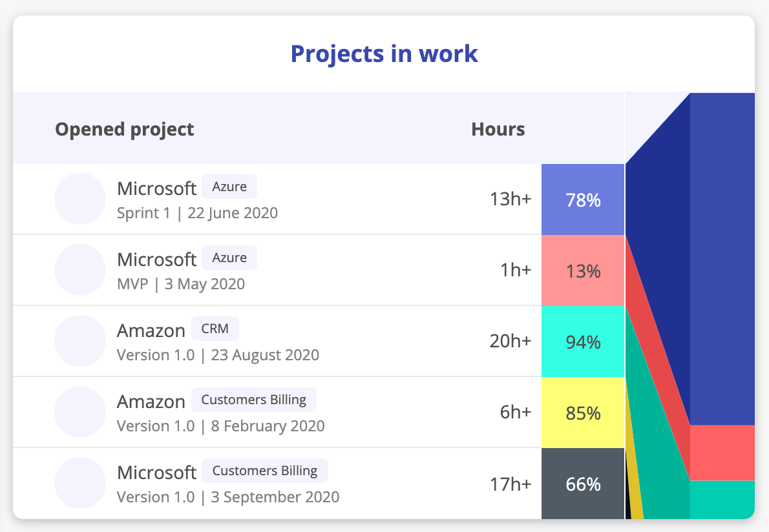Image resolution: width=769 pixels, height=532 pixels.
Task: Select the avatar for Microsoft Customers Billing
Action: pos(80,483)
